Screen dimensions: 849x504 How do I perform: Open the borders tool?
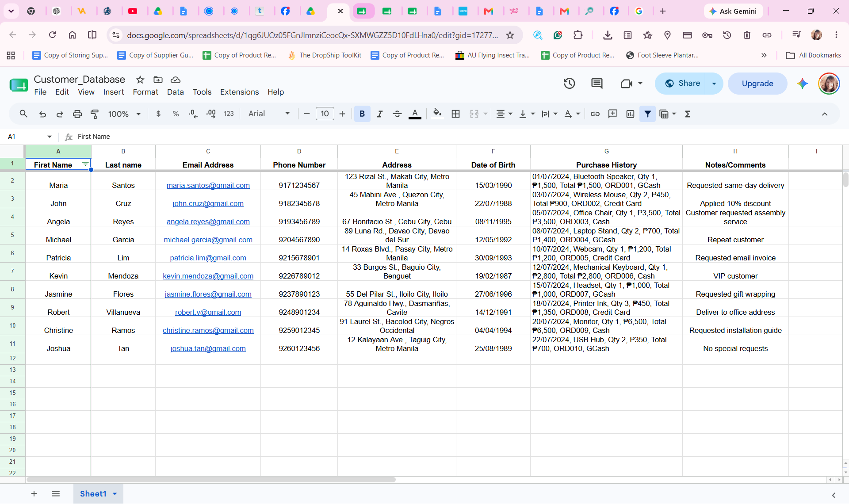(455, 114)
